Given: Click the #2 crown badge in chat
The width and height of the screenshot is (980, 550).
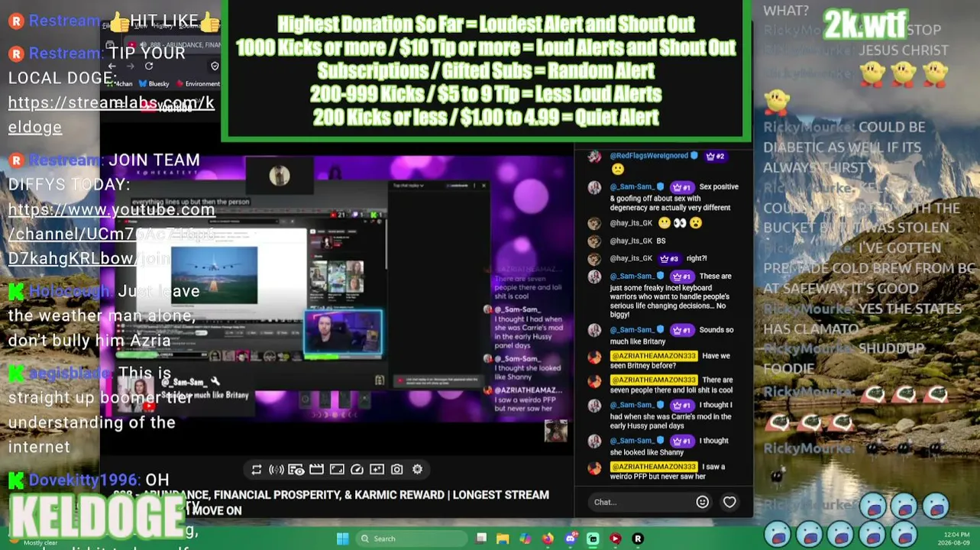Looking at the screenshot, I should point(715,156).
